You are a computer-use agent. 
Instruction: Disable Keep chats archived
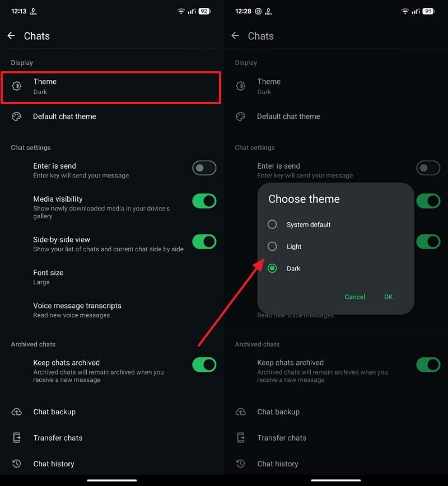click(x=204, y=364)
